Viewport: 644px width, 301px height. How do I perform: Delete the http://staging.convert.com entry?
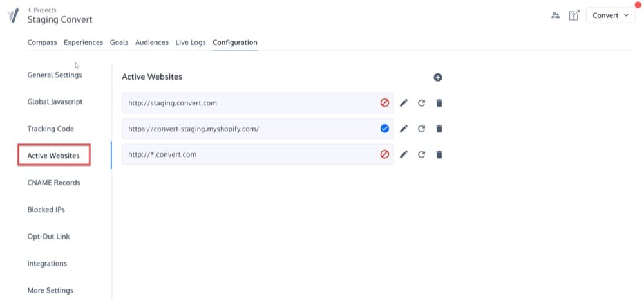coord(439,103)
